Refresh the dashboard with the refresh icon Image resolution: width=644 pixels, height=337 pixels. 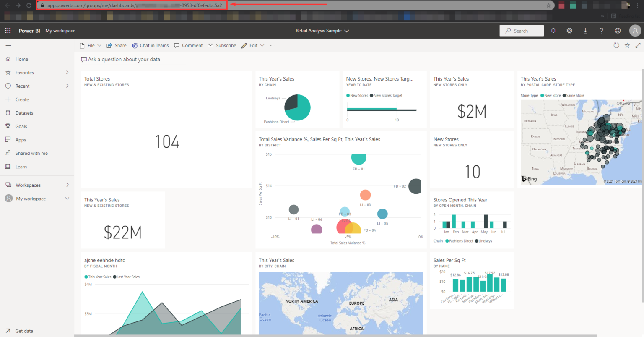[x=616, y=45]
